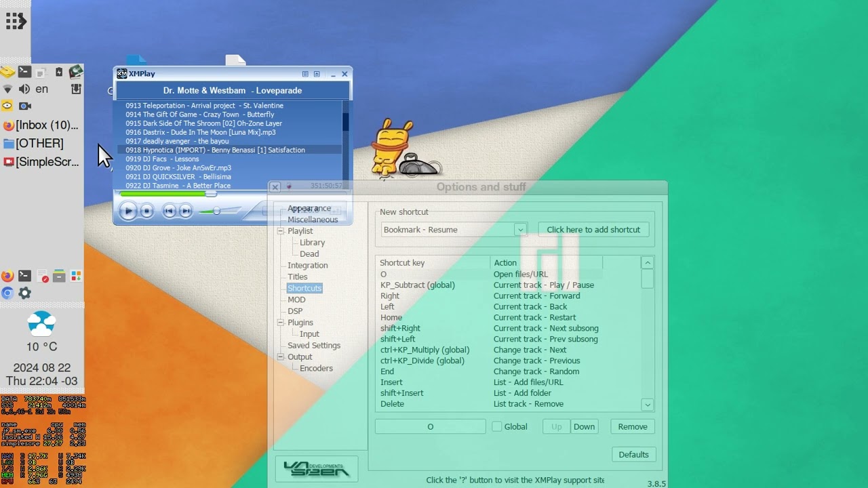Open the applications grid launcher icon
This screenshot has height=488, width=868.
coord(15,21)
